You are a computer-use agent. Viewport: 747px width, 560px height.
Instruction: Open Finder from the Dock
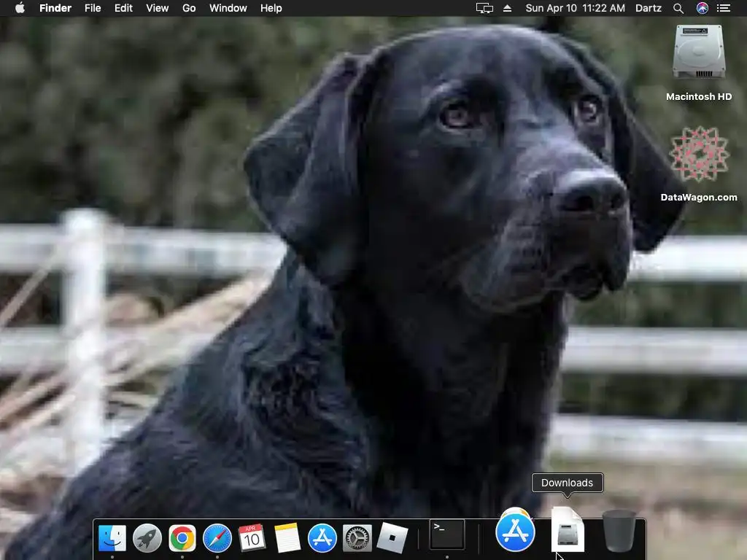click(x=112, y=538)
